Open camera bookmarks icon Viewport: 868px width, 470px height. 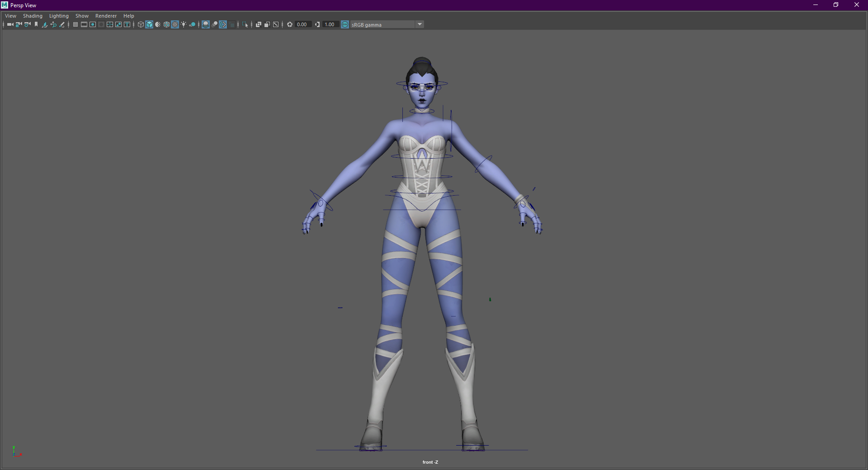[x=36, y=24]
